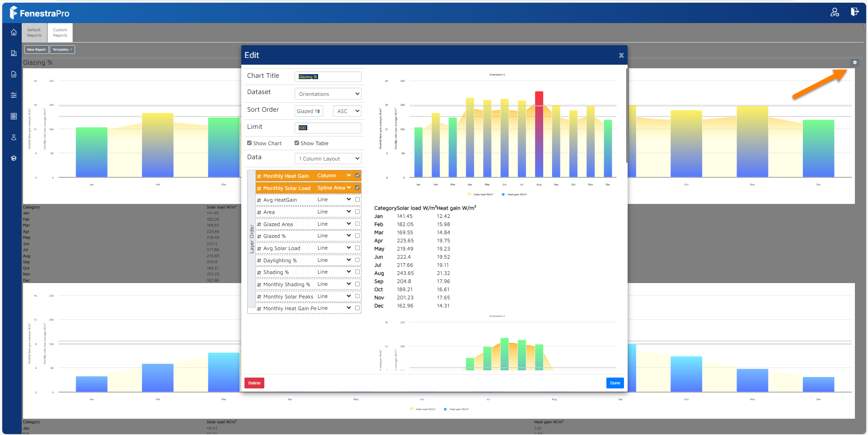868x435 pixels.
Task: Open the ASC sort direction dropdown
Action: pyautogui.click(x=347, y=111)
